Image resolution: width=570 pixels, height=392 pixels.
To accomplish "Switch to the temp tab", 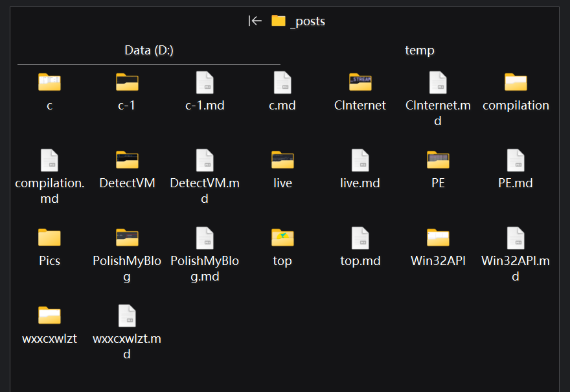I will point(419,51).
